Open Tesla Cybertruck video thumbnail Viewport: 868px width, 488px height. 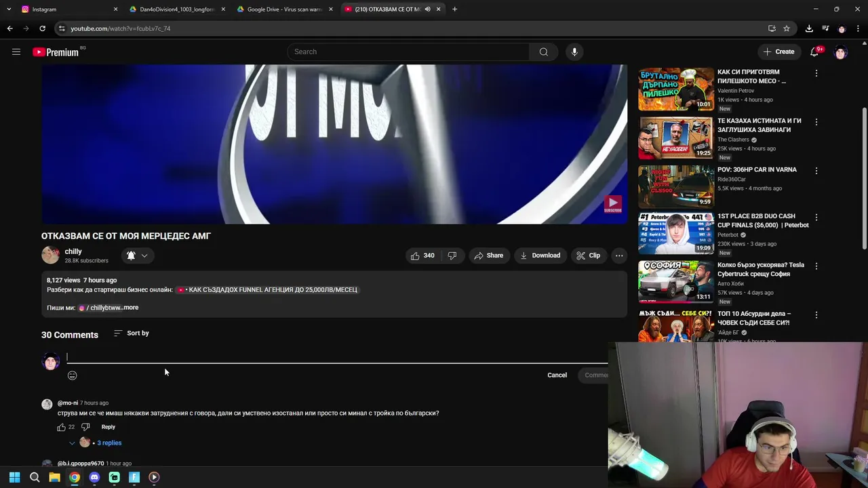pyautogui.click(x=675, y=282)
